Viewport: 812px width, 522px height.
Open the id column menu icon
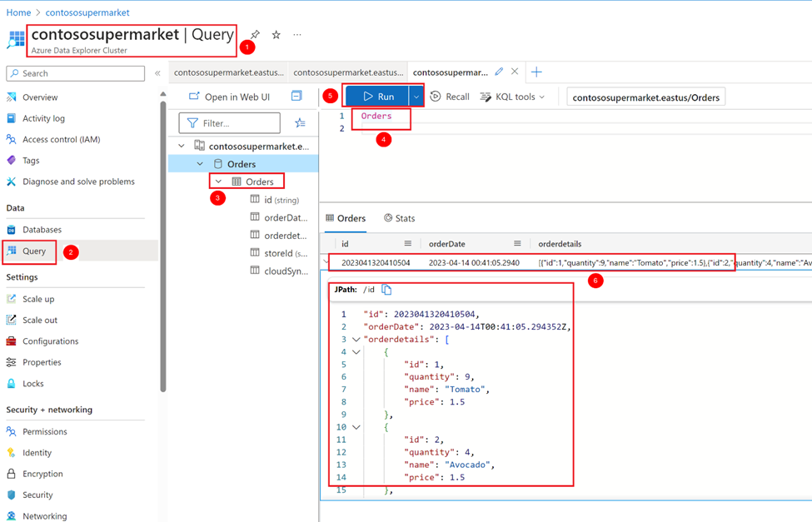[407, 243]
